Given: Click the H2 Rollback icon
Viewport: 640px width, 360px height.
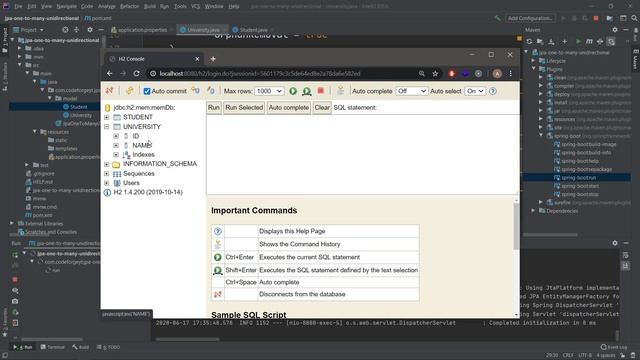Looking at the screenshot, I should 196,91.
